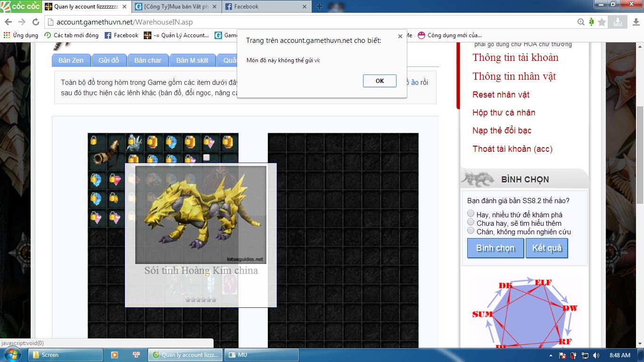Open Công dụng mới của bookmark
This screenshot has width=644, height=362.
(450, 35)
